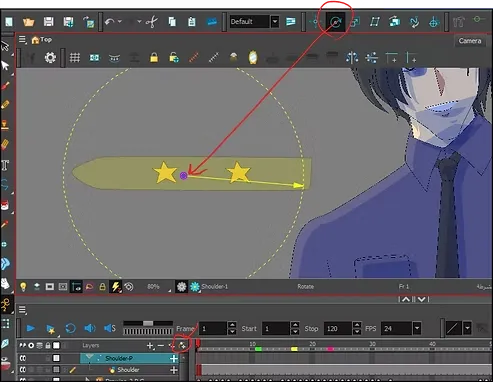Open the Workspace Manager icon beside Default
Viewport: 493px width, 382px height.
click(x=291, y=22)
